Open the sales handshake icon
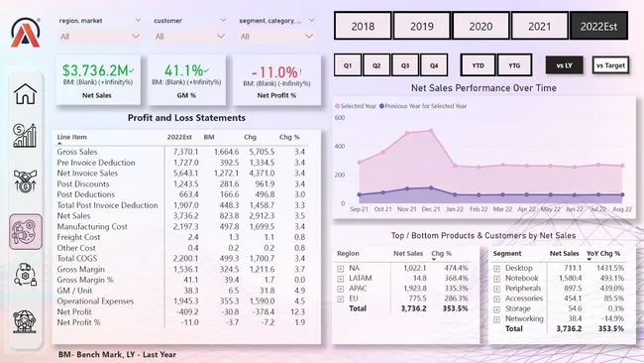The image size is (644, 363). 25,181
